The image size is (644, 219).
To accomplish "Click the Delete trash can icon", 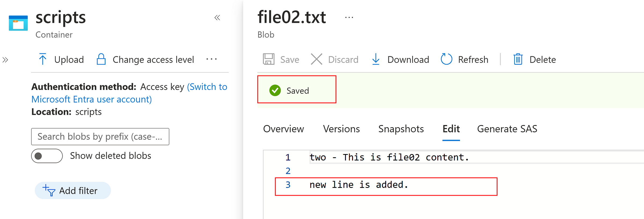I will click(x=518, y=59).
